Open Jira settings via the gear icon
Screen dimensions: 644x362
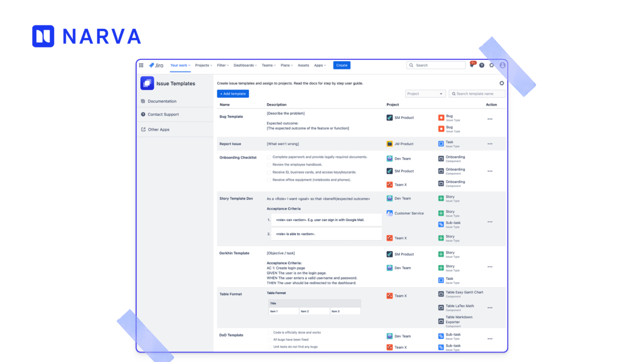point(492,65)
